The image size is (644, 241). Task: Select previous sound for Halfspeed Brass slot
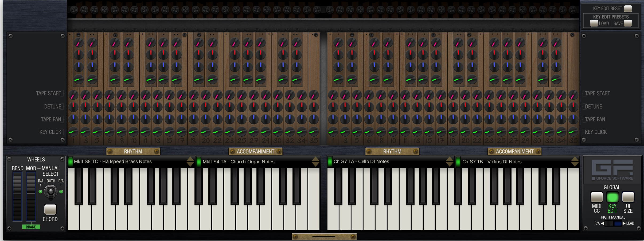(x=190, y=159)
